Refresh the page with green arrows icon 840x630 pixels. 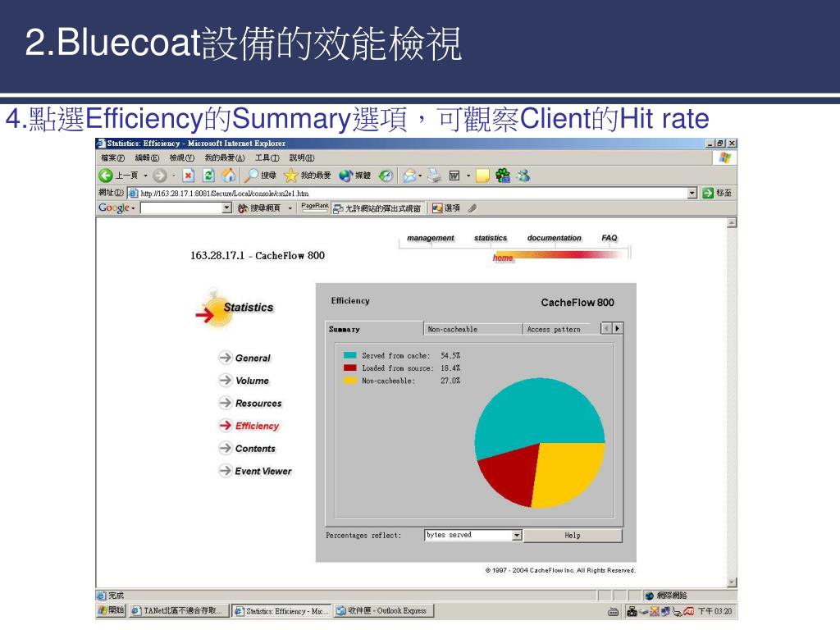[208, 176]
